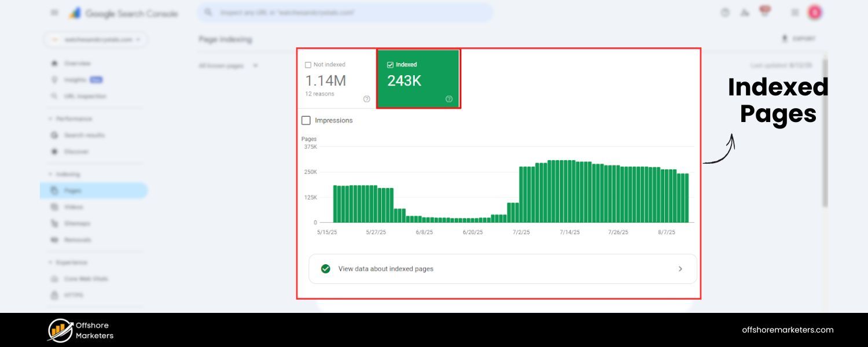868x347 pixels.
Task: Click the green checkmark icon beside indexed pages
Action: click(x=325, y=269)
